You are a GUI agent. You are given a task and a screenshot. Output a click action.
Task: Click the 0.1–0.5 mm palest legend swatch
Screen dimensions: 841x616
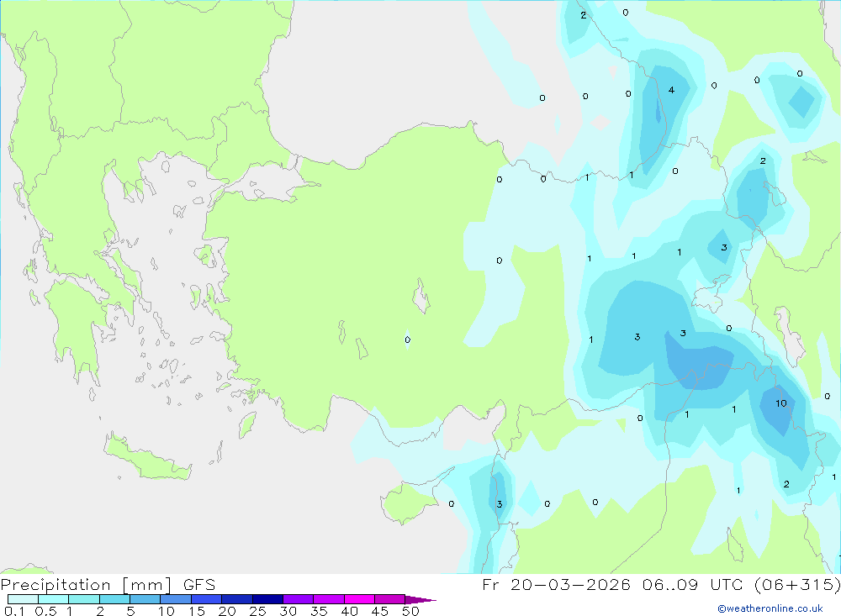click(x=23, y=599)
